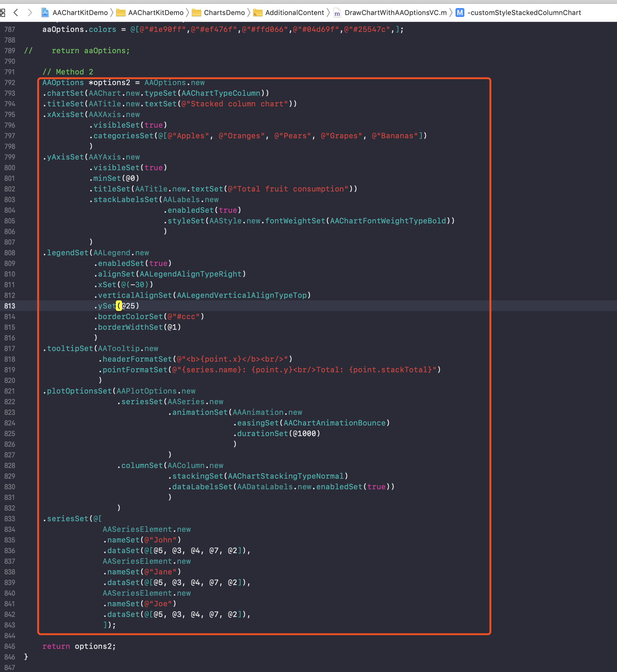Viewport: 617px width, 672px height.
Task: Click line number 845 to add a breakpoint
Action: pyautogui.click(x=10, y=646)
